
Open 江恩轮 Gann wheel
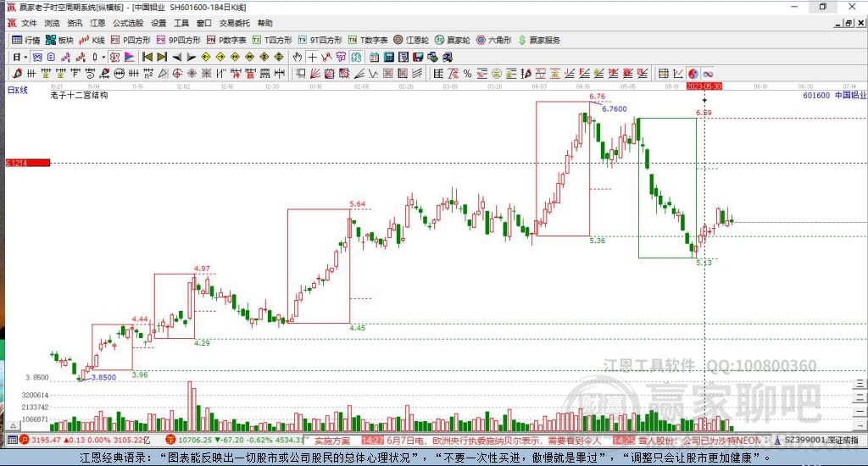(x=411, y=40)
